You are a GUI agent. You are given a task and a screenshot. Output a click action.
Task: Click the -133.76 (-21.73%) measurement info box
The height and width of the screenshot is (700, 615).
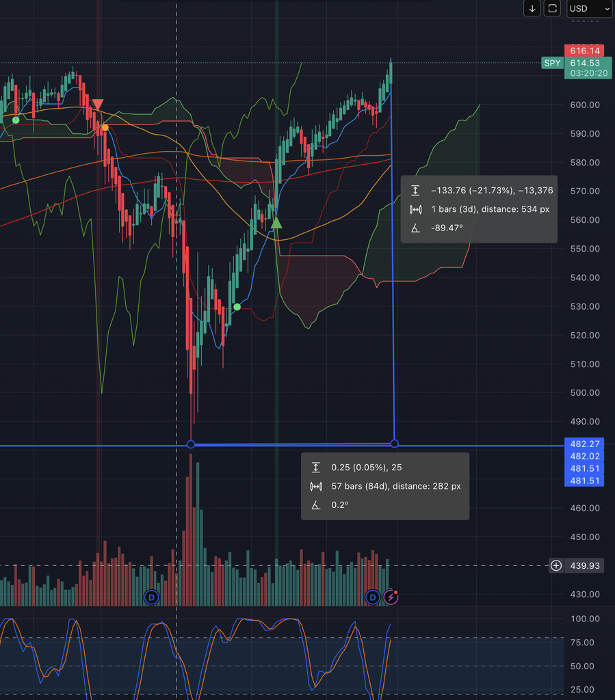coord(479,209)
